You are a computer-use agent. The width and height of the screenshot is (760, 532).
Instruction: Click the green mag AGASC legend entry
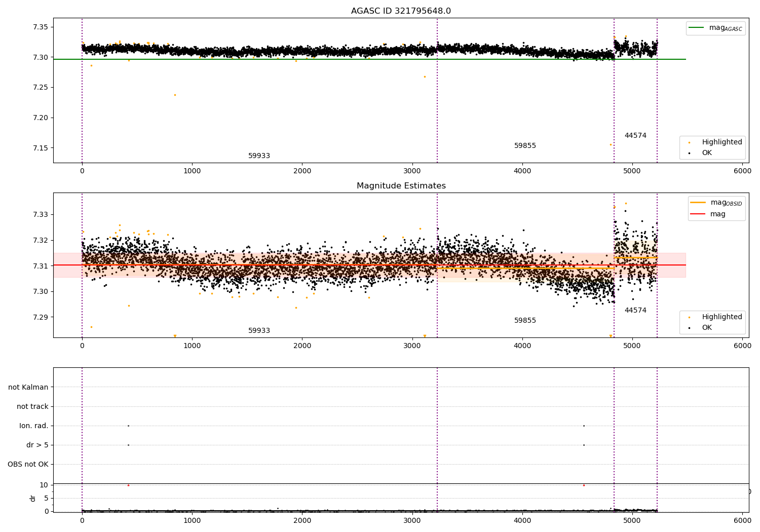pyautogui.click(x=715, y=28)
